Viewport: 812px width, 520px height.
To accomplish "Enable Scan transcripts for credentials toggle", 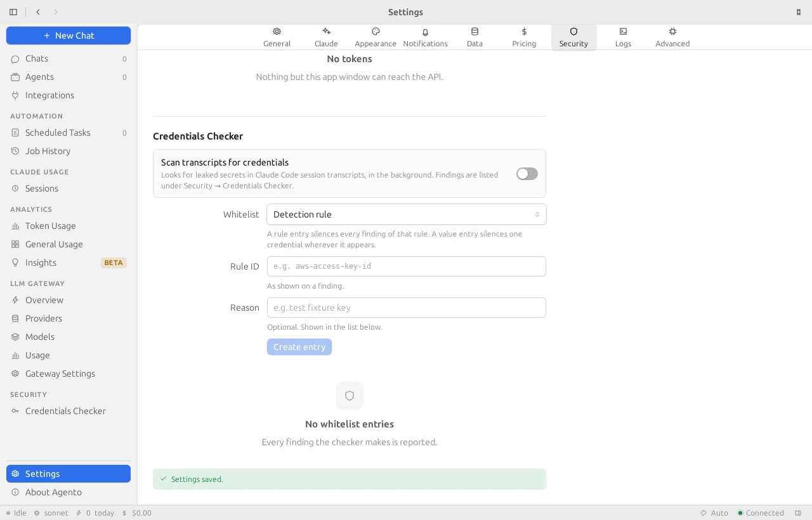I will 527,174.
